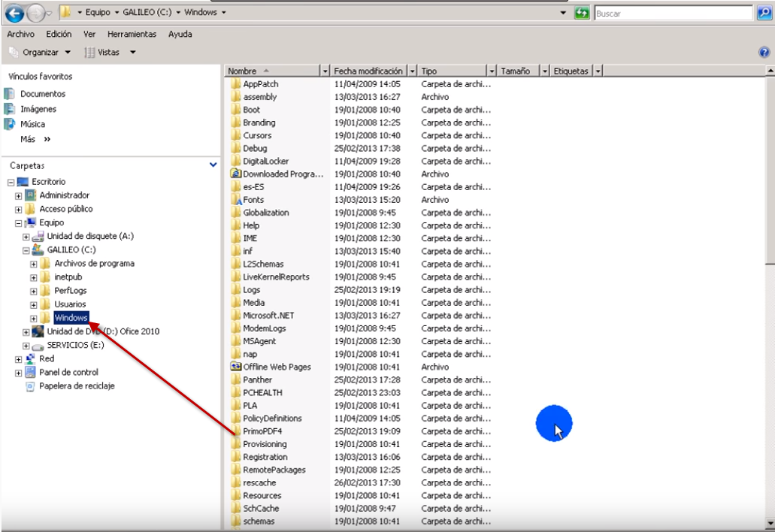Open Música favorite link
This screenshot has height=532, width=775.
[32, 124]
